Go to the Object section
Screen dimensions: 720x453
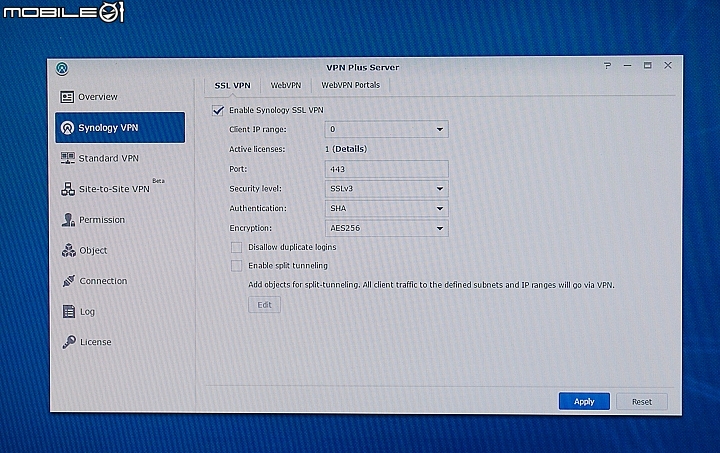[x=93, y=251]
